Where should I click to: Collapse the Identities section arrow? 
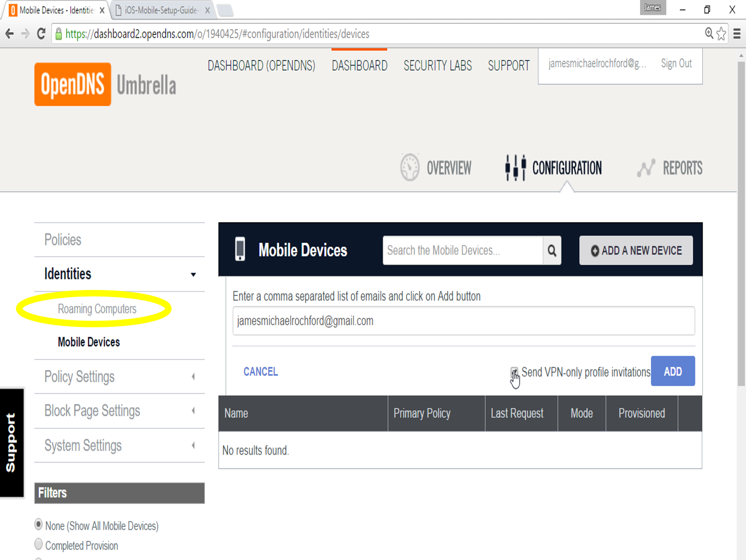(x=193, y=275)
